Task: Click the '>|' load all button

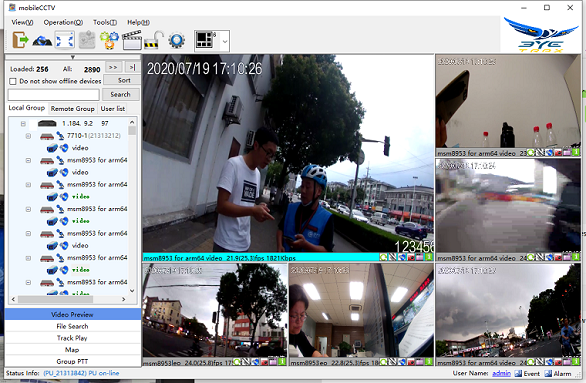Action: 132,67
